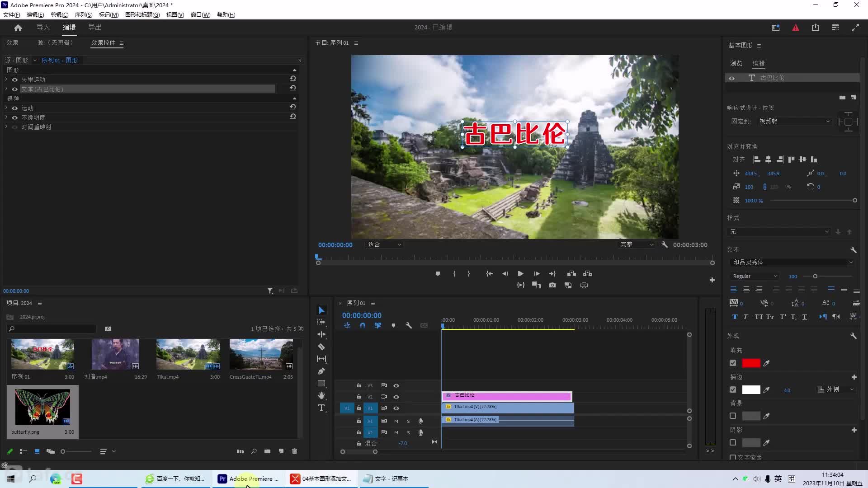Enable Background checkbox in appearance
The height and width of the screenshot is (488, 868).
click(x=733, y=416)
